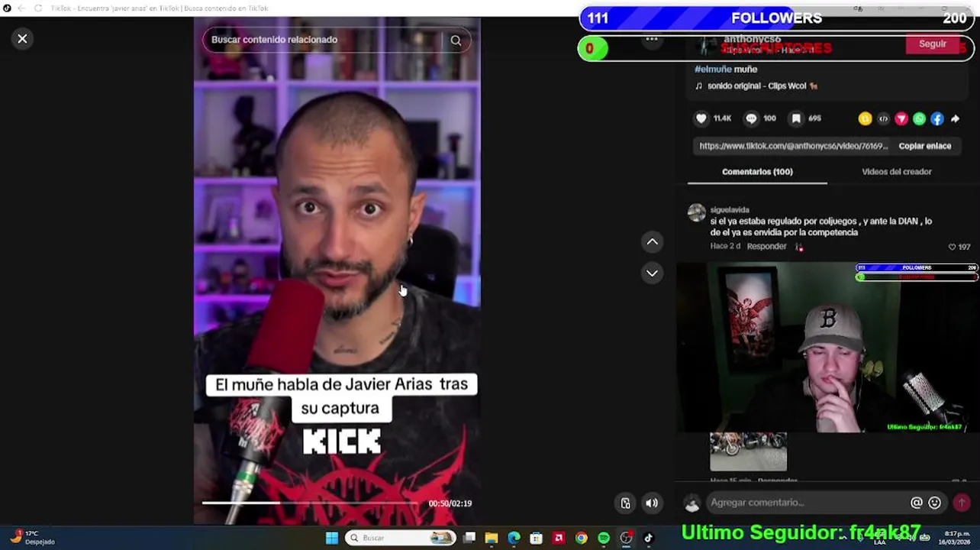This screenshot has width=980, height=550.
Task: Open the weather widget showing 17°C
Action: click(33, 537)
